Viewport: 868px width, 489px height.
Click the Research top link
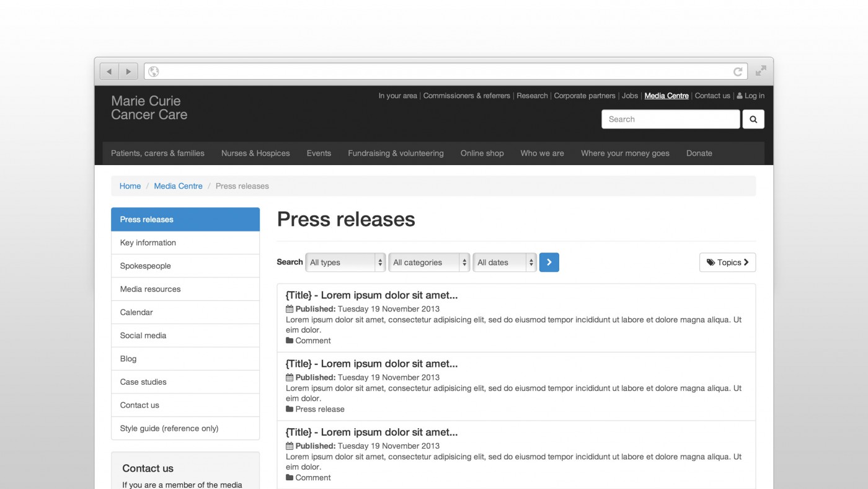click(532, 96)
